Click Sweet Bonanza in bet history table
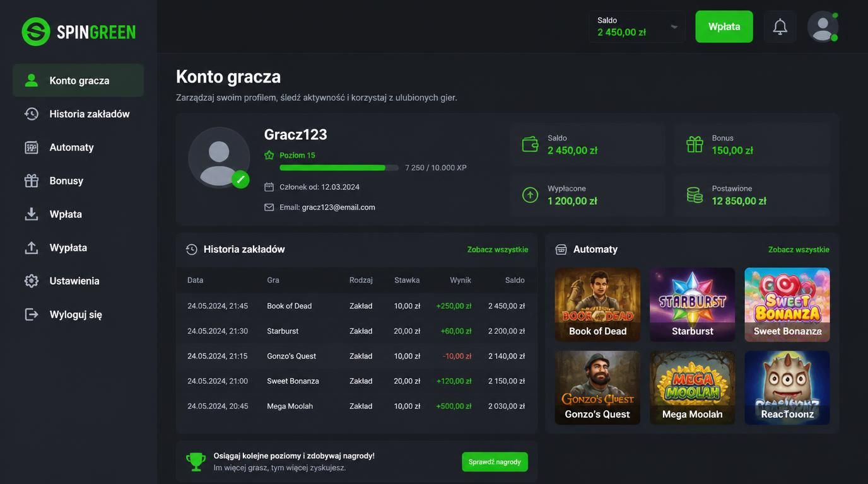The width and height of the screenshot is (868, 484). pos(293,381)
